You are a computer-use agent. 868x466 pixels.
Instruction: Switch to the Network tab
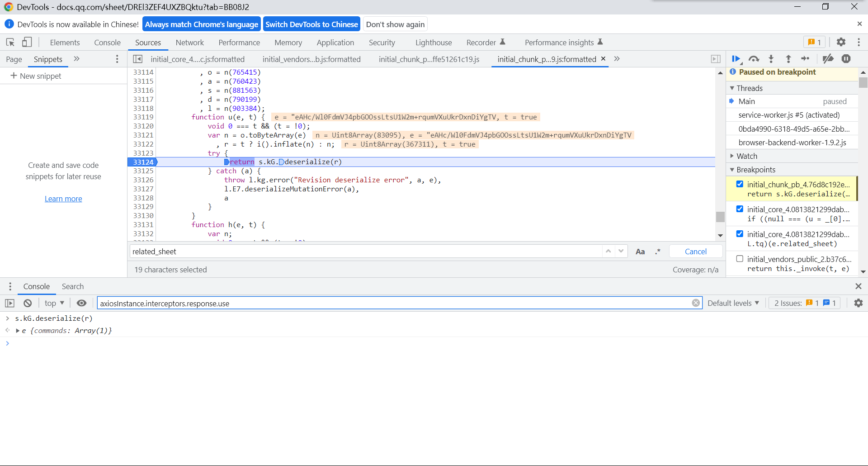click(189, 43)
